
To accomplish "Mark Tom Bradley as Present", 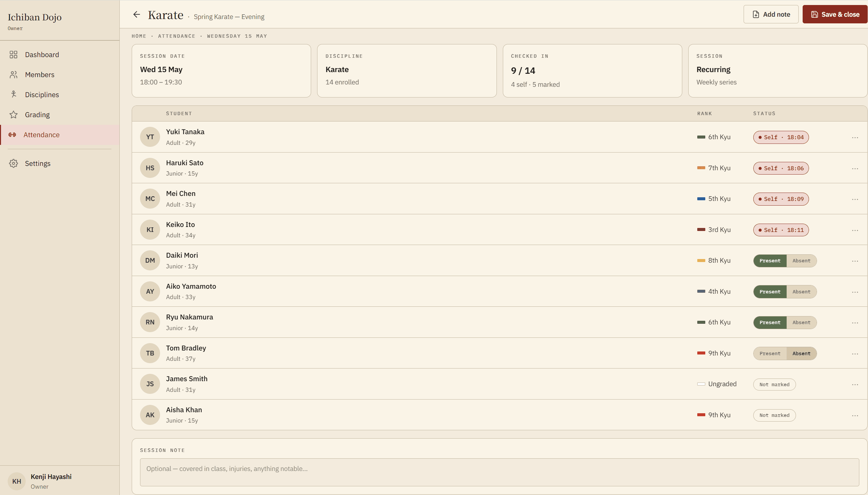I will pos(770,353).
